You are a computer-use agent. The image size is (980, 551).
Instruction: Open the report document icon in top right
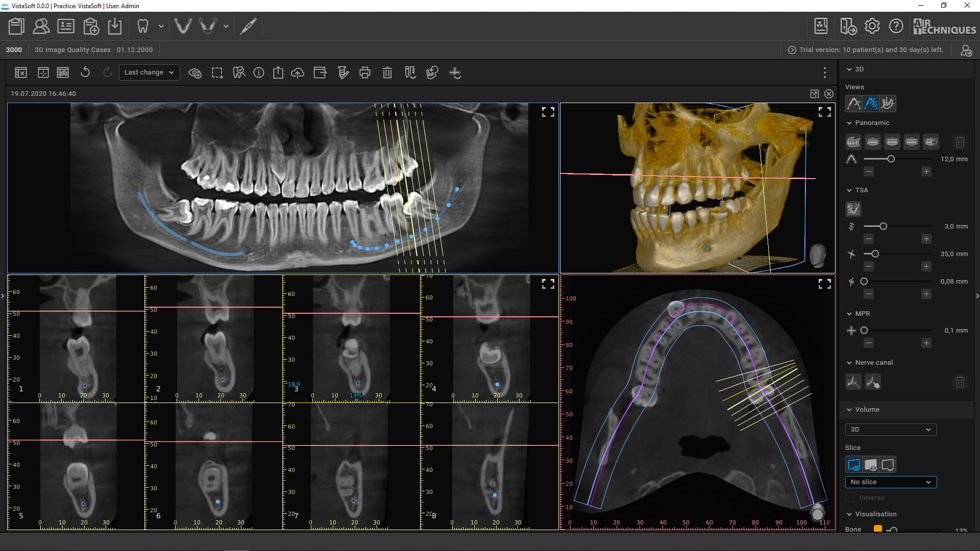point(821,26)
